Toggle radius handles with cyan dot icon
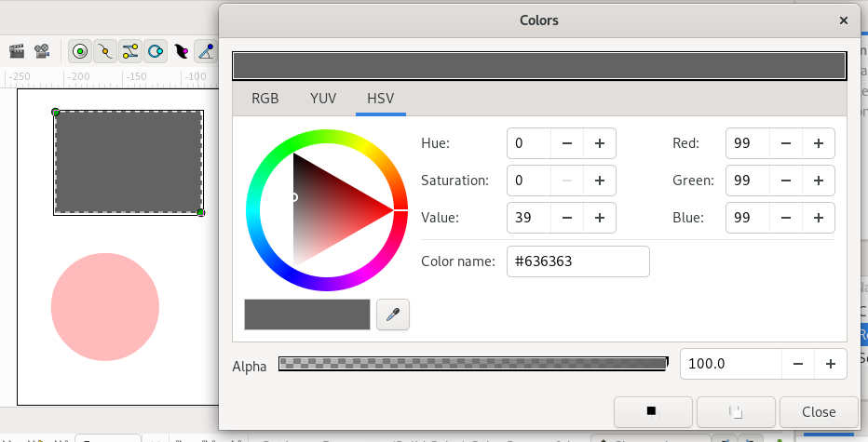The width and height of the screenshot is (868, 442). coord(156,51)
